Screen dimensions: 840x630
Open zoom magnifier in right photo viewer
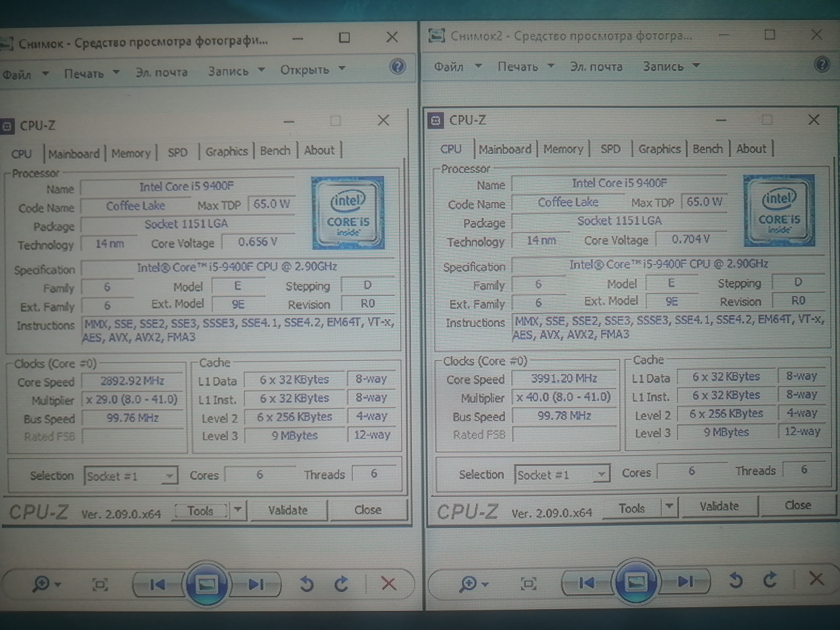pos(469,583)
